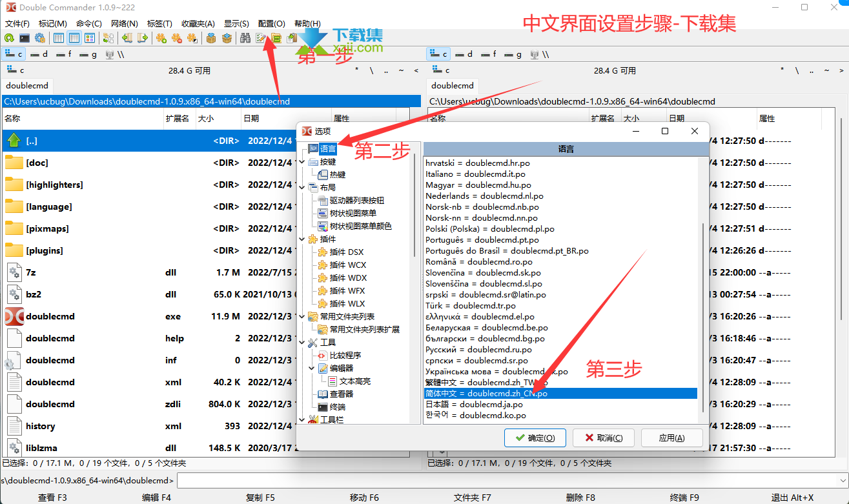Screen dimensions: 849x504
Task: Open options via the gear toolbar icon
Action: (40, 38)
